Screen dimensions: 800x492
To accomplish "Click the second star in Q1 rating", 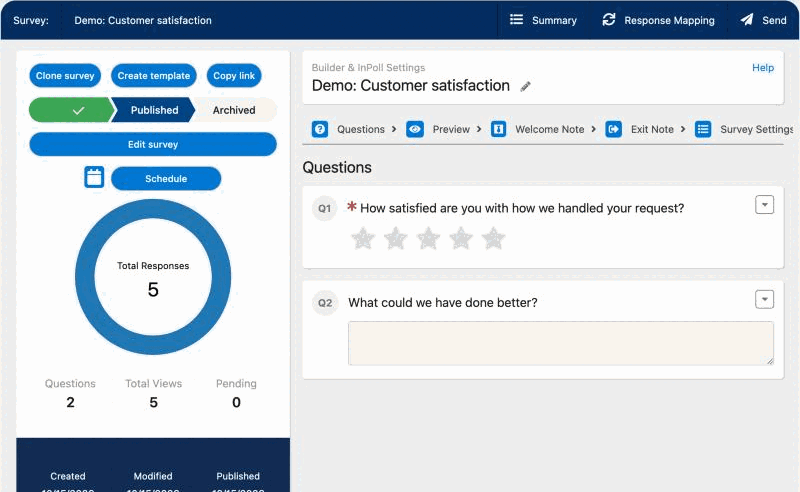I will click(x=395, y=238).
